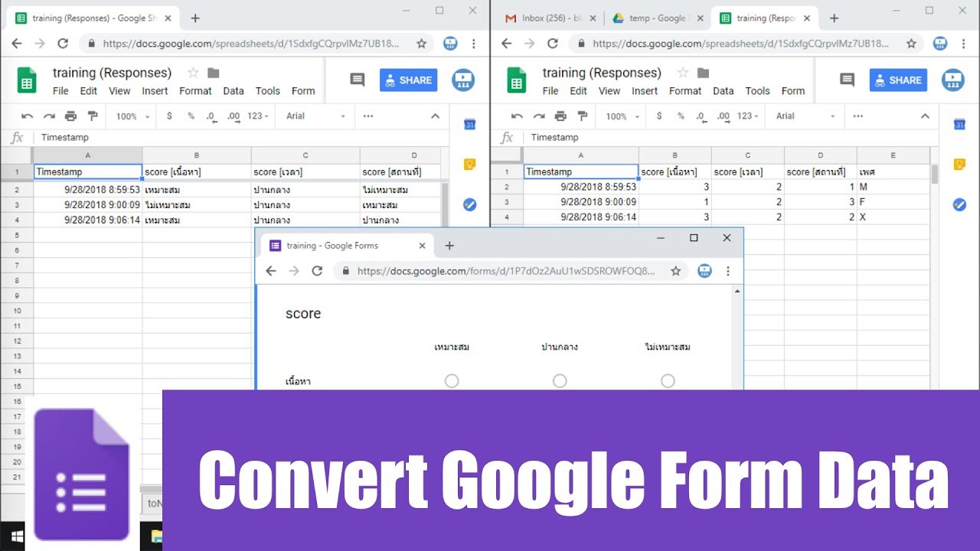Viewport: 980px width, 551px height.
Task: Click move-to-folder icon in left Sheets window
Action: click(x=214, y=73)
